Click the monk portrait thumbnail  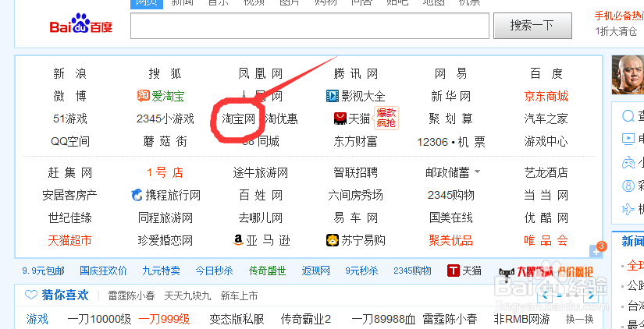(x=628, y=75)
